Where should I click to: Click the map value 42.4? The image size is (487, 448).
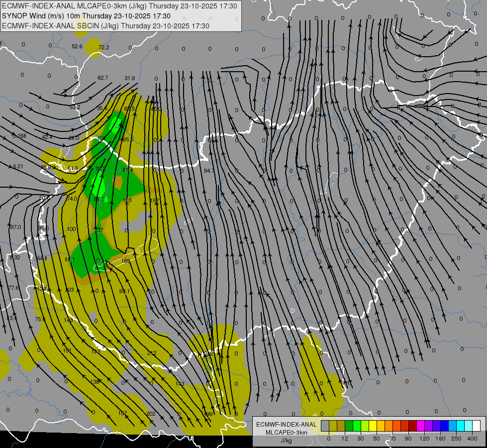(x=47, y=137)
